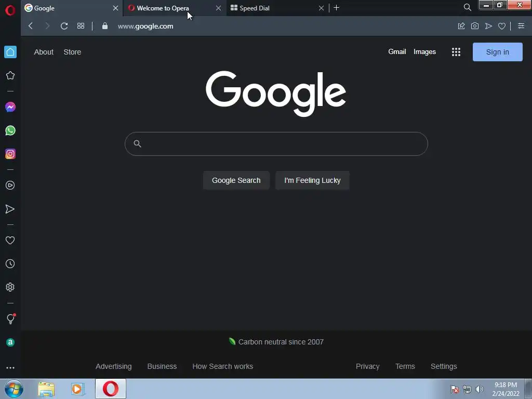Open Windows Media Player from taskbar

click(x=78, y=389)
